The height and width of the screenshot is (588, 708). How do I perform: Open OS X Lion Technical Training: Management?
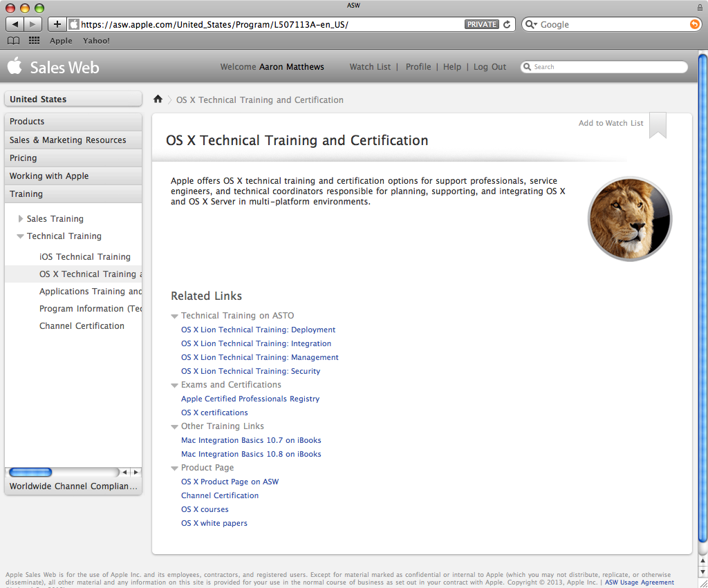coord(260,357)
